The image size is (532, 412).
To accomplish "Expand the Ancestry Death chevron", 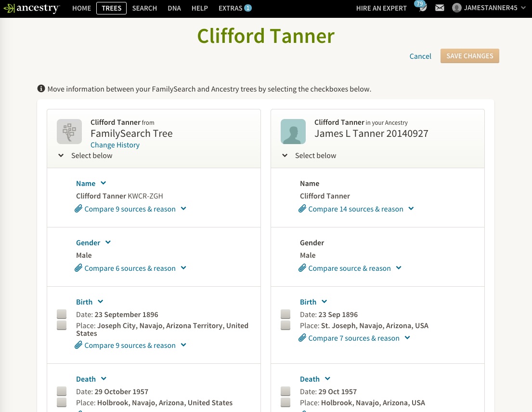I will pyautogui.click(x=328, y=378).
